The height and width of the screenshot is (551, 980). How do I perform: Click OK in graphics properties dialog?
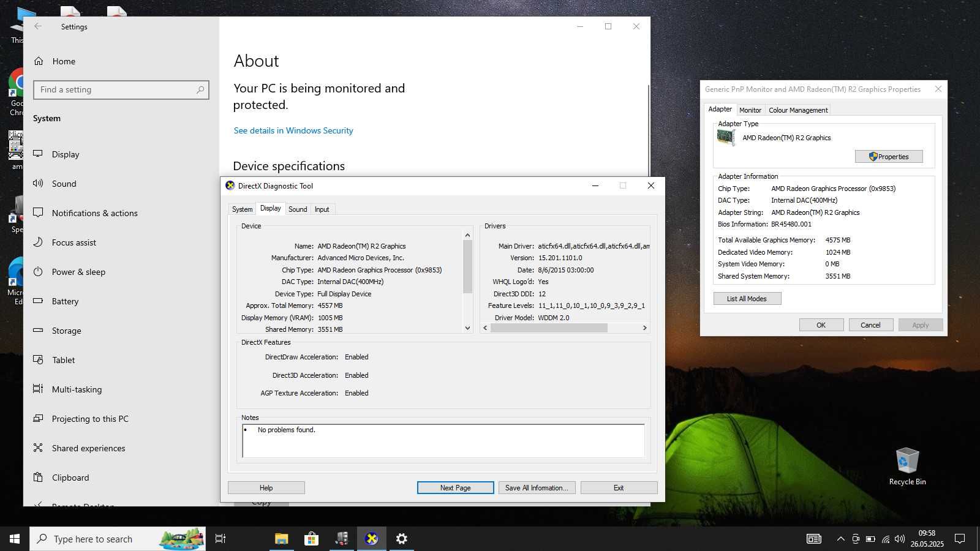tap(821, 325)
